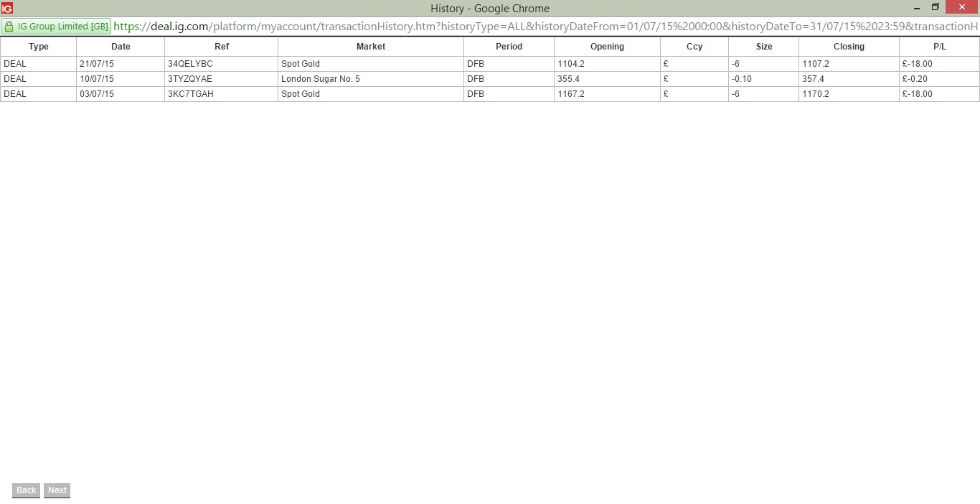Click the P/L value £-0.20

point(915,79)
